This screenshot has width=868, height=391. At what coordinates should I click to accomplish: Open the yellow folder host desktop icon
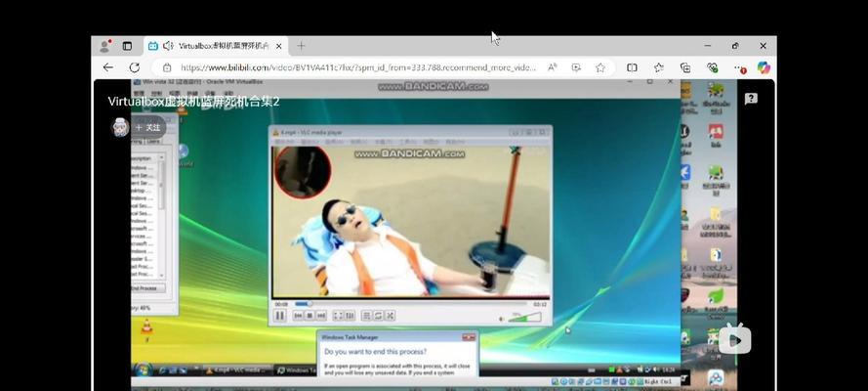click(716, 214)
